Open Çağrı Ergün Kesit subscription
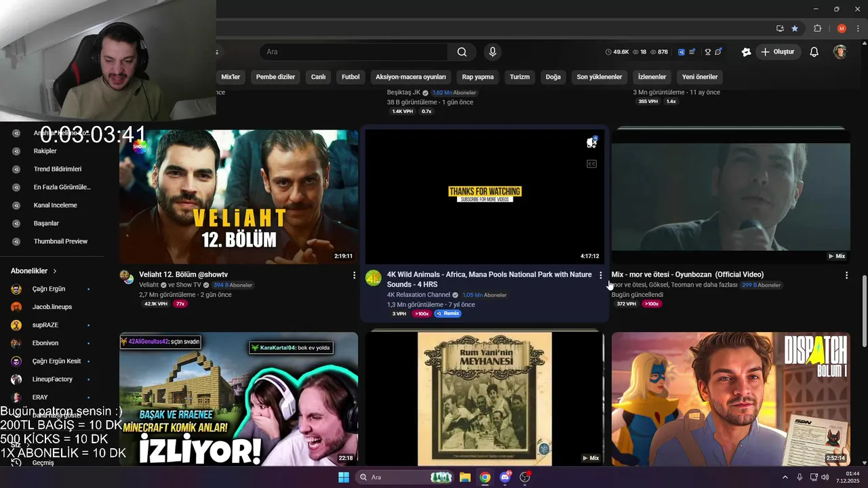This screenshot has width=868, height=488. point(56,361)
